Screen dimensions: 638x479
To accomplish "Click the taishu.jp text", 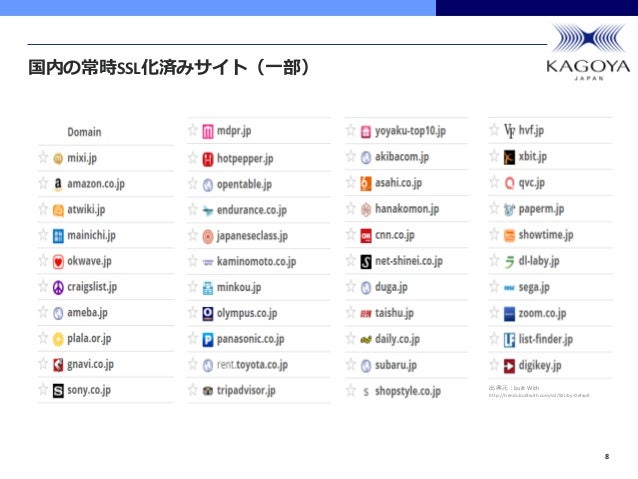I will coord(394,313).
